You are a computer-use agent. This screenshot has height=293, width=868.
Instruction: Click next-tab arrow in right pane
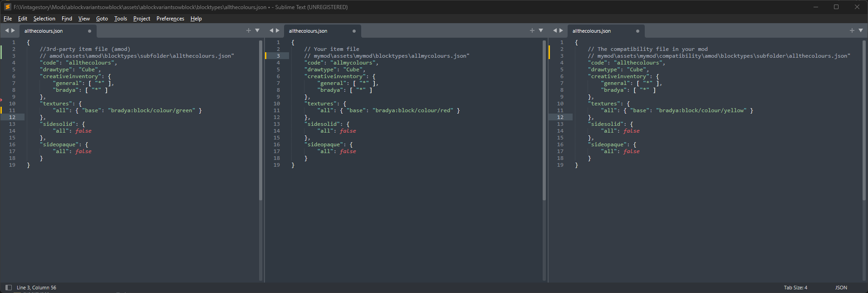click(561, 30)
